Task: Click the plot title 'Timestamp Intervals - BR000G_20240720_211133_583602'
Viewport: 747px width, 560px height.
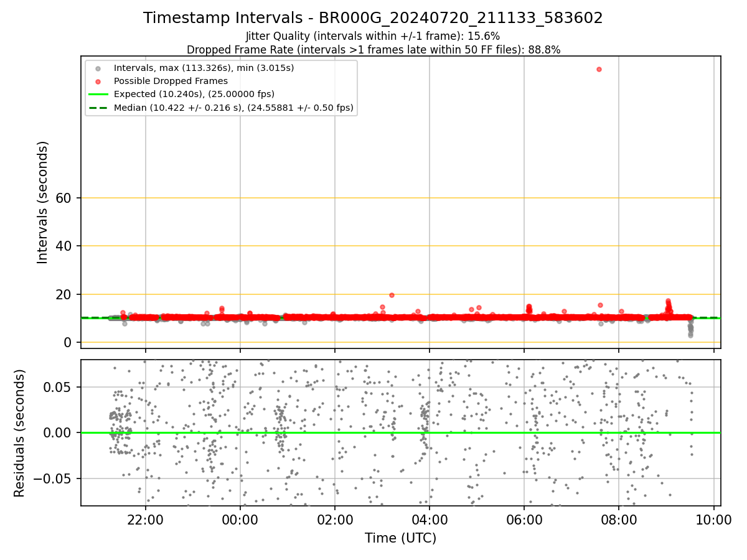Action: tap(373, 18)
